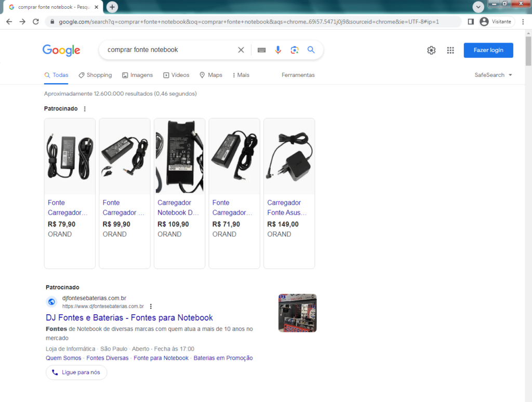Image resolution: width=532 pixels, height=402 pixels.
Task: Click the R$ 79,90 price text
Action: (62, 224)
